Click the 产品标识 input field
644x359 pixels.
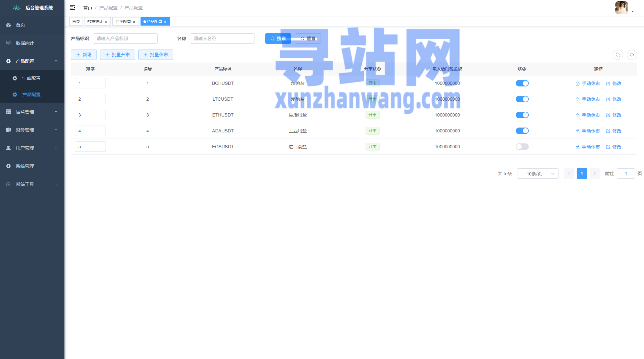point(125,39)
